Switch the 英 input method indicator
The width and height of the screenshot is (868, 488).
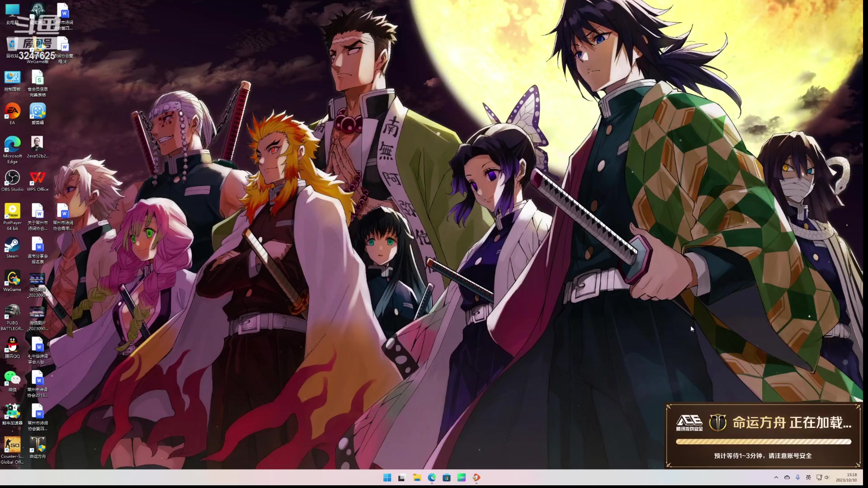click(808, 478)
